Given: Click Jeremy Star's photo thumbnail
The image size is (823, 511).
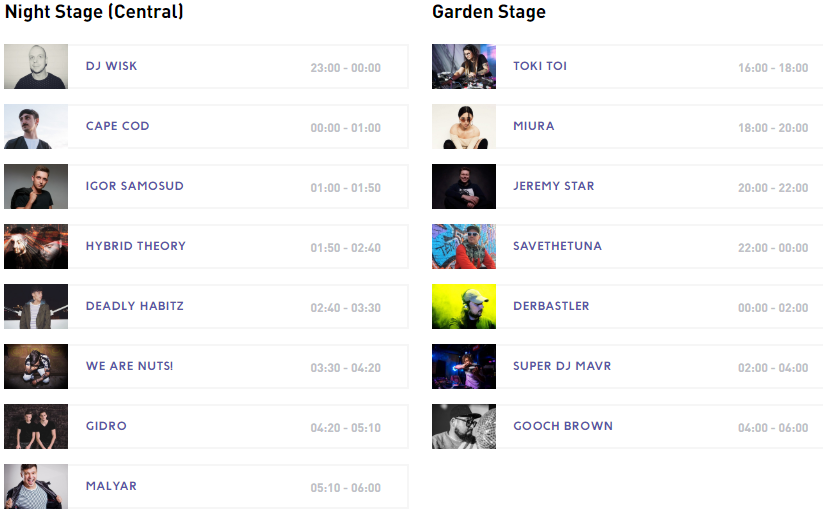Looking at the screenshot, I should 464,187.
